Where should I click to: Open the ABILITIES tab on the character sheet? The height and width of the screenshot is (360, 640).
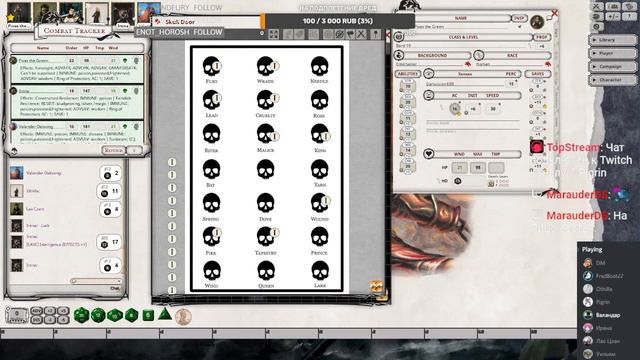click(x=407, y=74)
